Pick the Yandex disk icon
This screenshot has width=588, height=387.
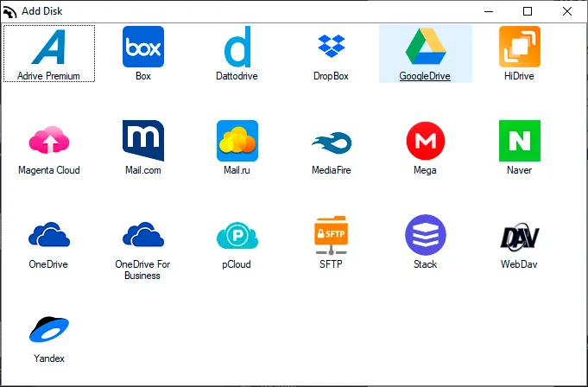click(49, 329)
